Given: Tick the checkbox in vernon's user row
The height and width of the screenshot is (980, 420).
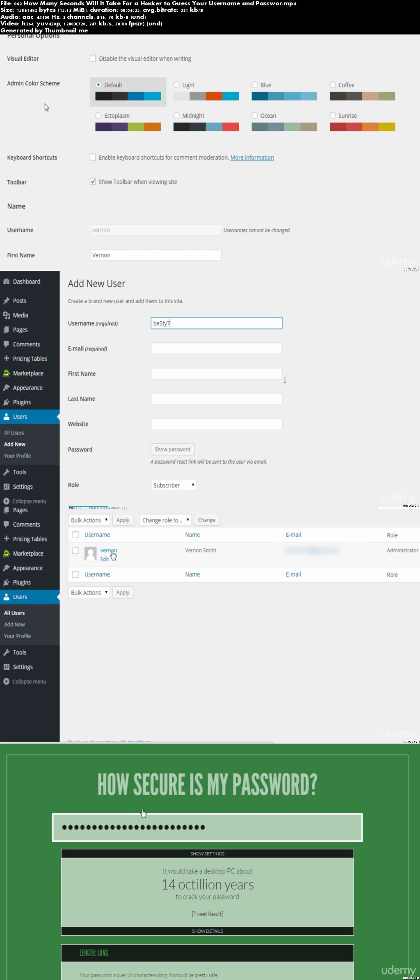Looking at the screenshot, I should pyautogui.click(x=75, y=550).
